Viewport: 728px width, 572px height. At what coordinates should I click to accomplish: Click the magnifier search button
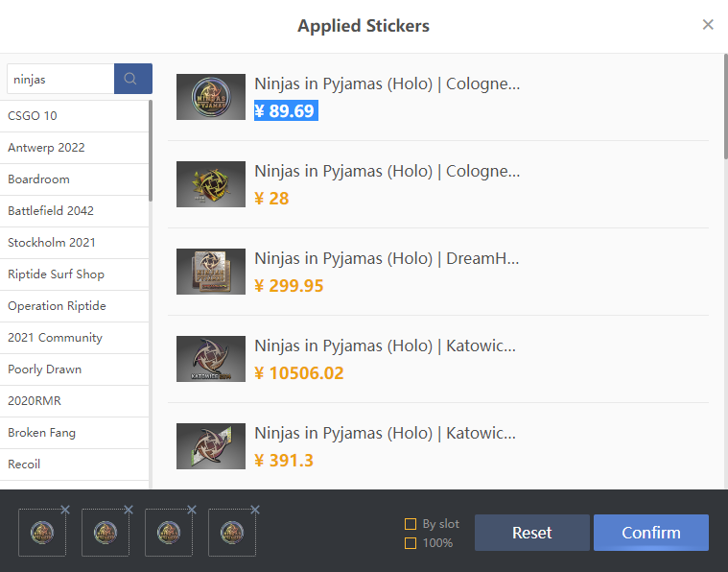(x=132, y=79)
